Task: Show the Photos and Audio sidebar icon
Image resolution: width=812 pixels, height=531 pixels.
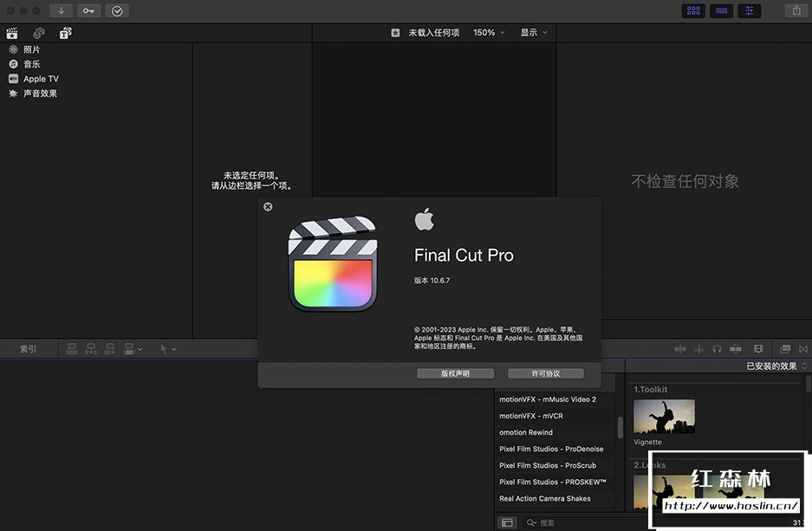Action: point(39,34)
